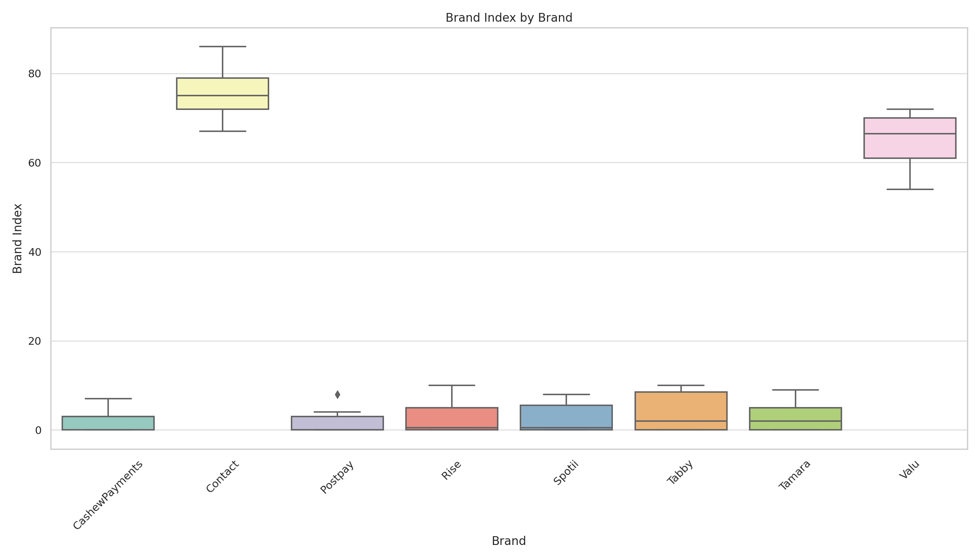
Task: Click the CashewPayments x-axis tick label
Action: click(x=108, y=495)
